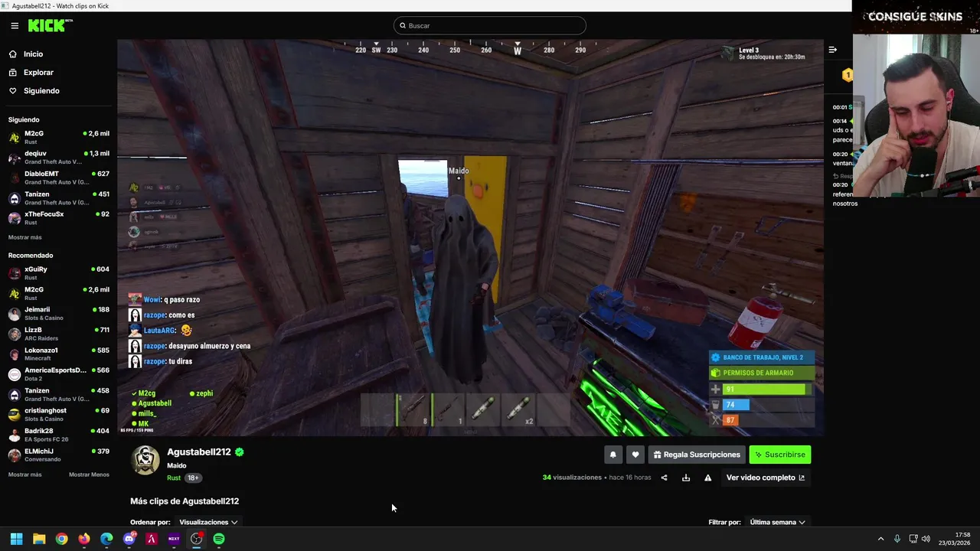Open M2cG in the Recomendado list

coord(58,293)
